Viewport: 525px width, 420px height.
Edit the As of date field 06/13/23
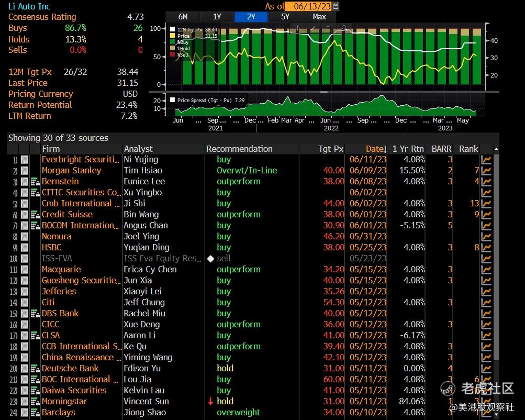coord(308,6)
